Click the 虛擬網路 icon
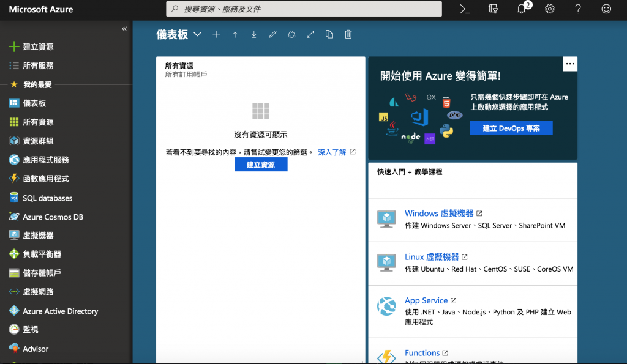 point(14,292)
